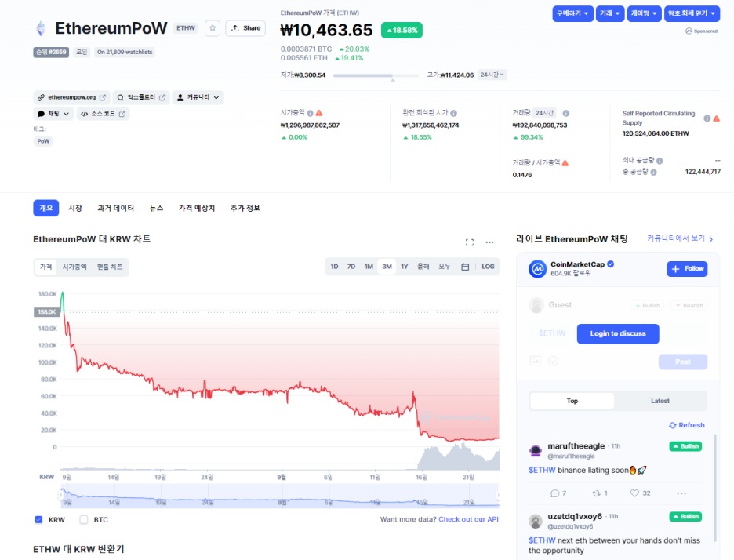Click the info icon next to 거래량 24시간

pyautogui.click(x=566, y=113)
